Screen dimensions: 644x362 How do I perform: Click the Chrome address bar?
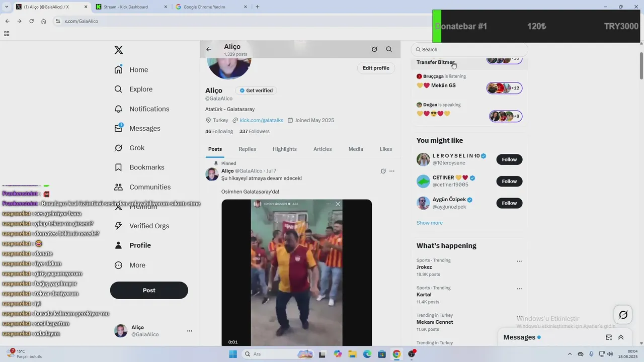point(242,21)
